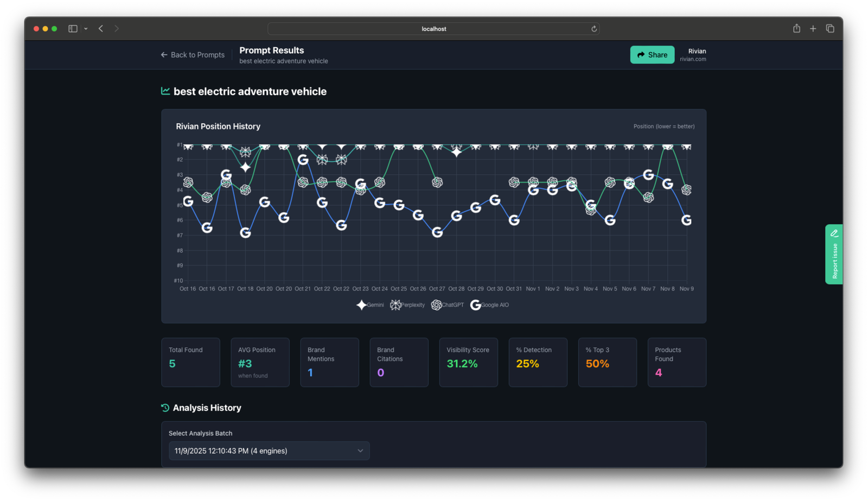The width and height of the screenshot is (868, 501).
Task: Click the AVG Position #3 card
Action: (x=260, y=362)
